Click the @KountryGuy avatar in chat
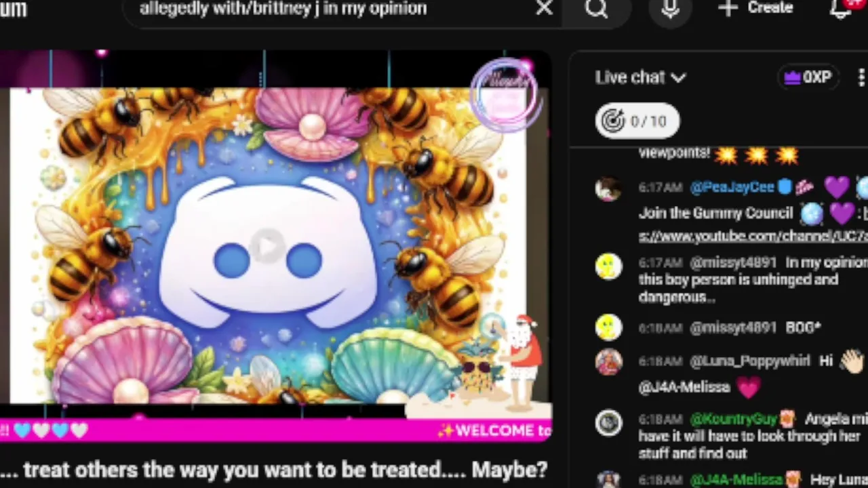 pos(608,423)
